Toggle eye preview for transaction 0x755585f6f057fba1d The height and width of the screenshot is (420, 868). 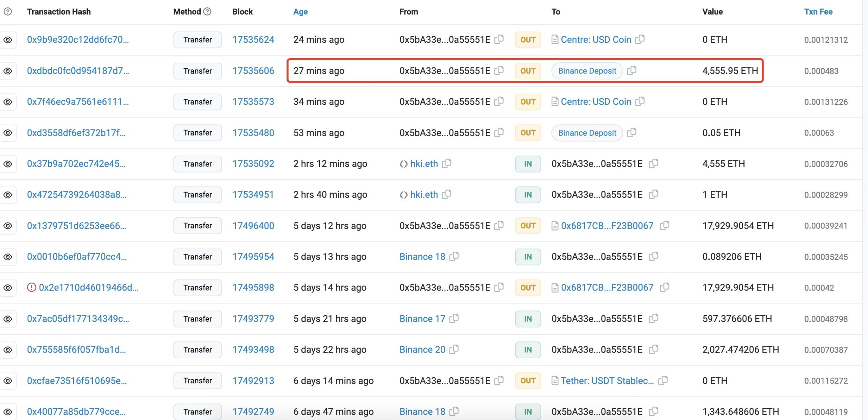pos(8,349)
